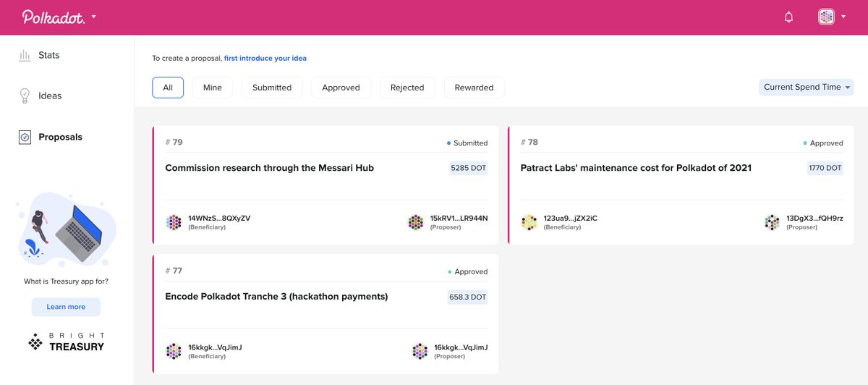Click identicon beside 123ua9...jZX2iC beneficiary

529,222
